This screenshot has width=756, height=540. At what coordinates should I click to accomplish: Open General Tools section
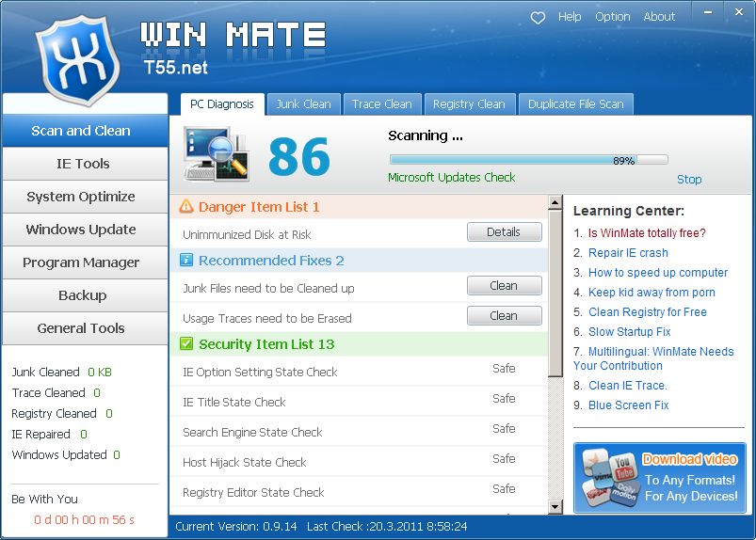85,328
